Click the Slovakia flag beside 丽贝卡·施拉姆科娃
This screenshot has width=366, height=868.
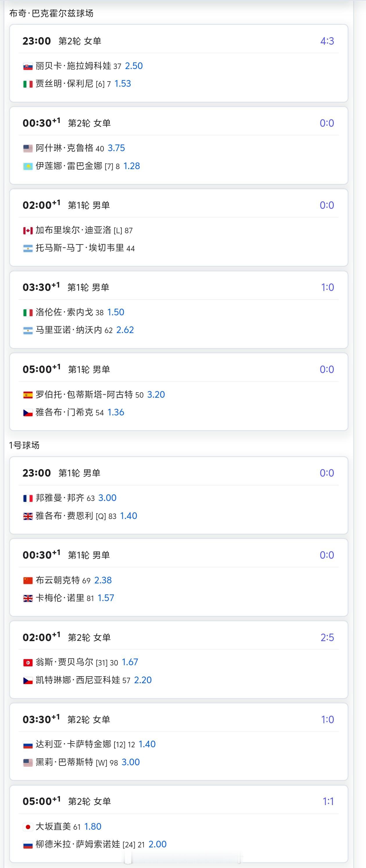[28, 66]
